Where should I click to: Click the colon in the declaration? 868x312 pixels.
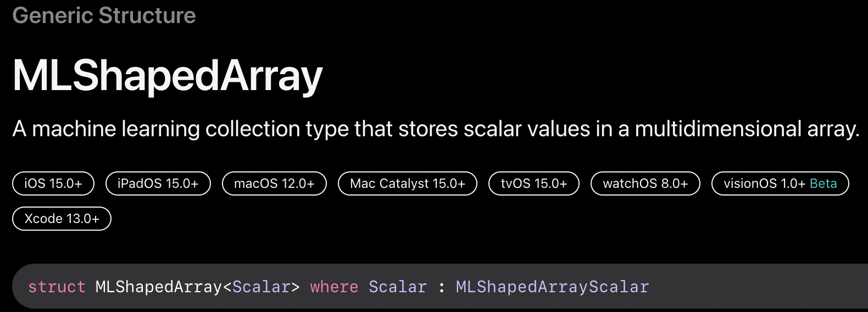[442, 287]
